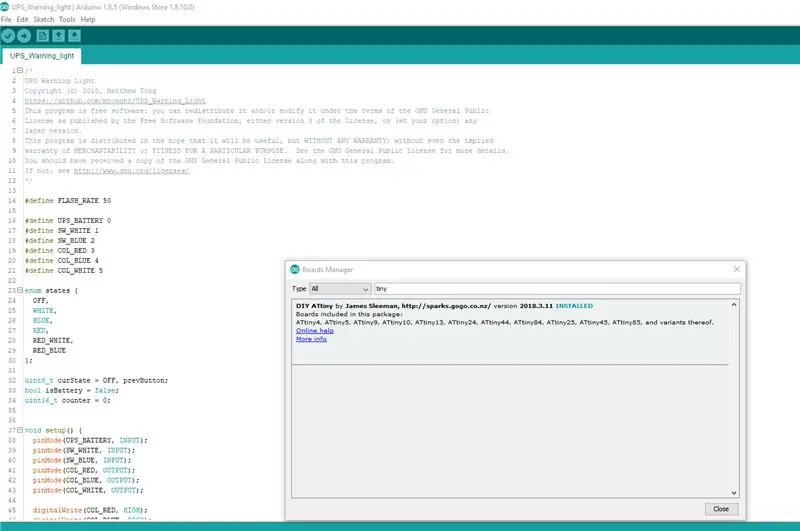Open the Online help link

pos(315,331)
